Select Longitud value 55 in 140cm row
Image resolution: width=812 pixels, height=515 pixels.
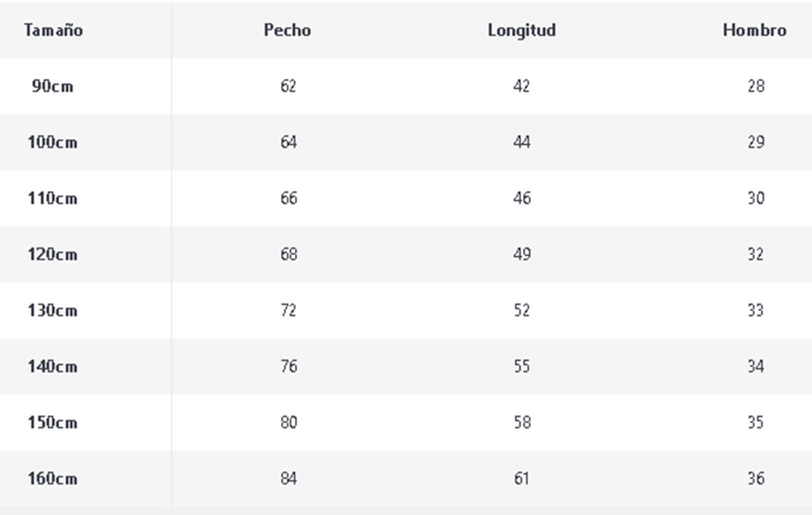(x=522, y=366)
